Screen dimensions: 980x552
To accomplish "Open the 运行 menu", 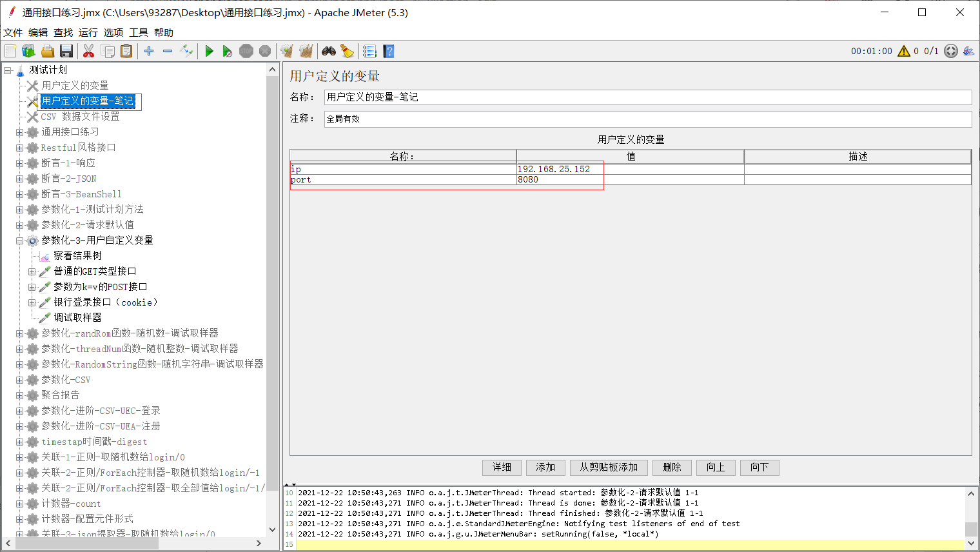I will click(x=88, y=32).
